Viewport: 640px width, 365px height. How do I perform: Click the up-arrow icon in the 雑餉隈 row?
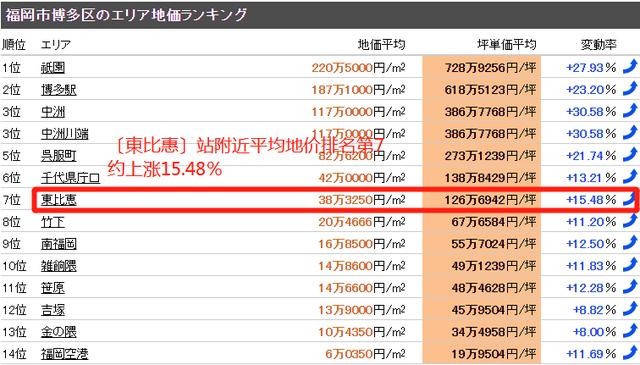point(630,265)
